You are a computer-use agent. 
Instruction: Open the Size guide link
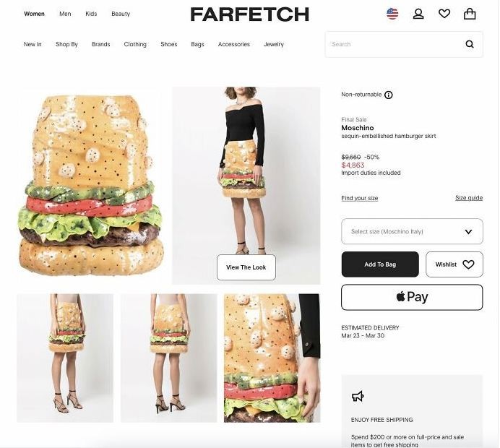click(469, 198)
